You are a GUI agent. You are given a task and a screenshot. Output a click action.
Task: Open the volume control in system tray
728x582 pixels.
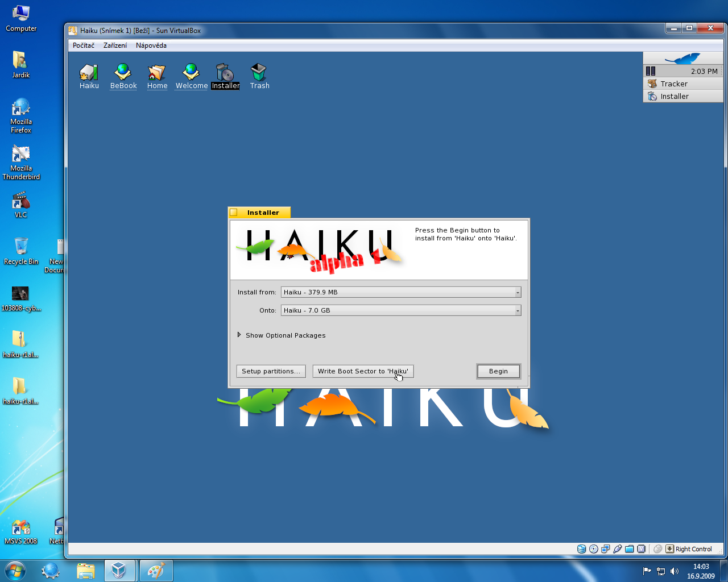(675, 571)
